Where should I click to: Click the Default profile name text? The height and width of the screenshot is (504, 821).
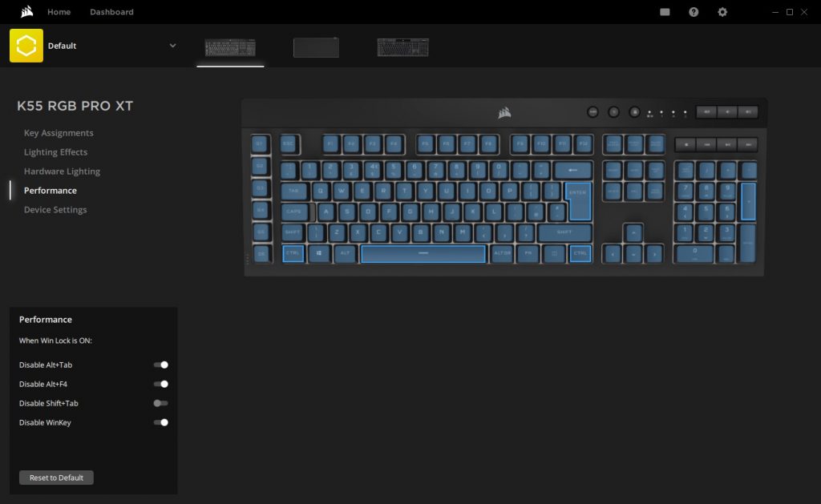[x=62, y=46]
